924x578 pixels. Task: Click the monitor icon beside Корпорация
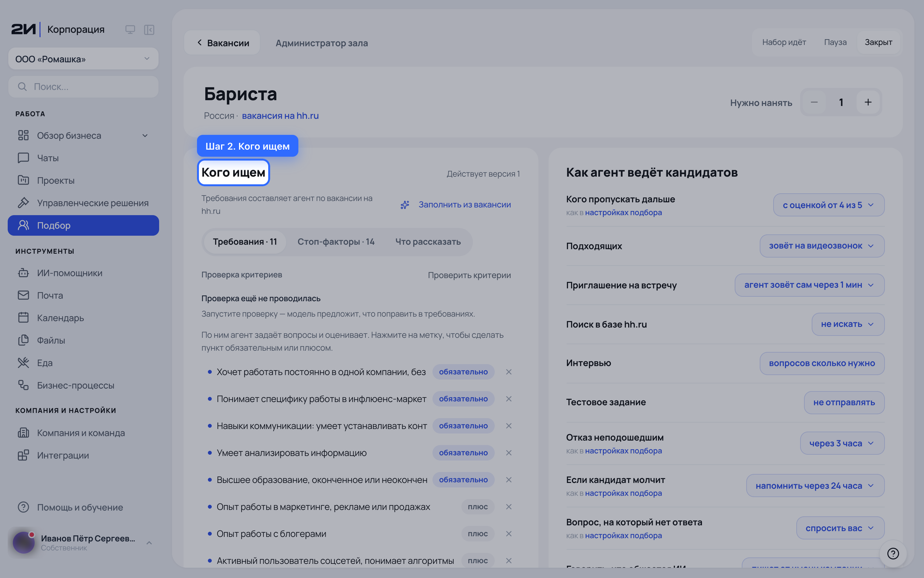tap(130, 30)
